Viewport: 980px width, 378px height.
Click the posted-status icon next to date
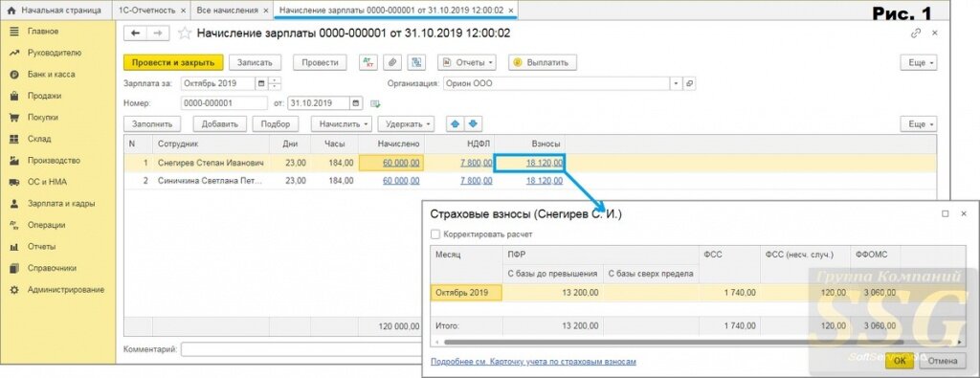pyautogui.click(x=375, y=103)
